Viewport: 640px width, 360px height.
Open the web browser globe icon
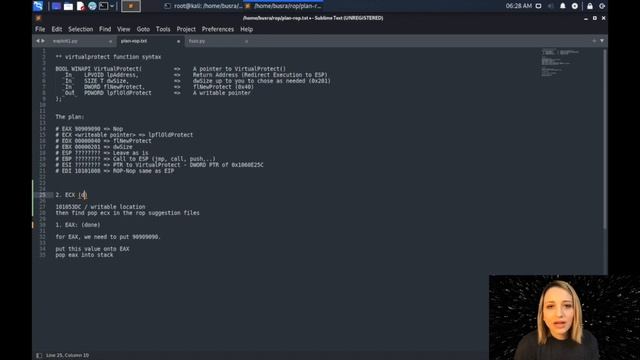pos(92,6)
